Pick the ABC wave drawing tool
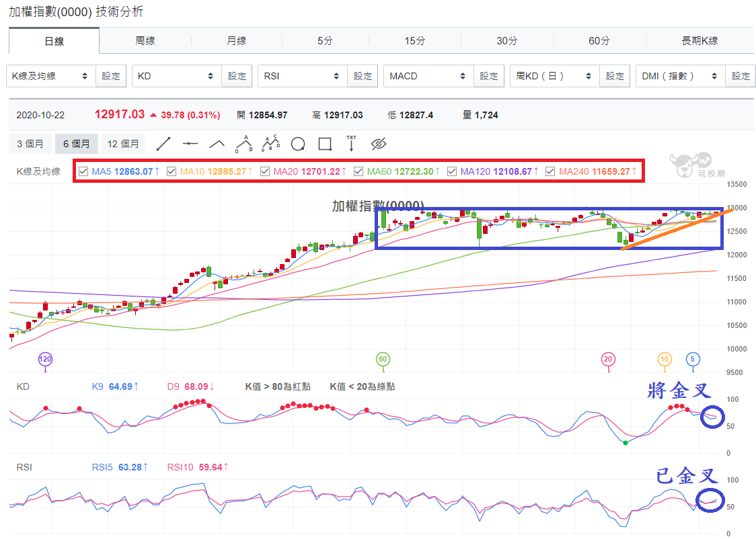756x539 pixels. coord(244,144)
